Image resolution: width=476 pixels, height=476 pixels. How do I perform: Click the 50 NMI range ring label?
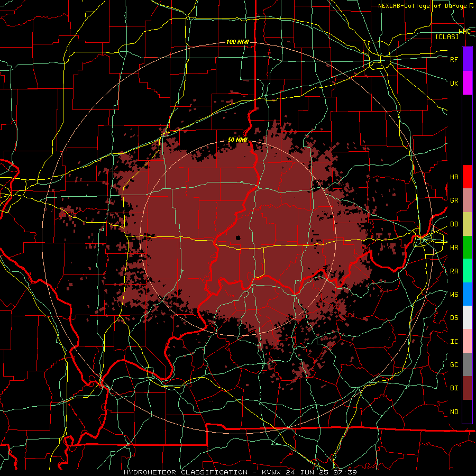237,140
